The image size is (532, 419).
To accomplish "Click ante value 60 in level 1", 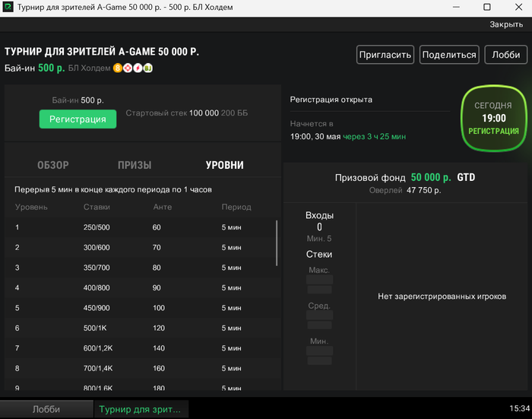I will [x=157, y=227].
